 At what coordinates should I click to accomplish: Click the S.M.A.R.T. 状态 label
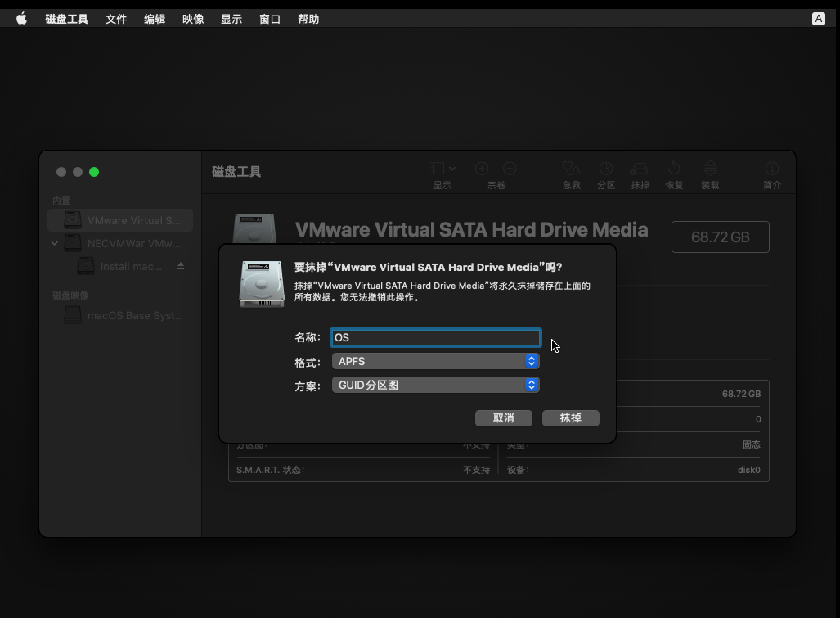point(271,470)
